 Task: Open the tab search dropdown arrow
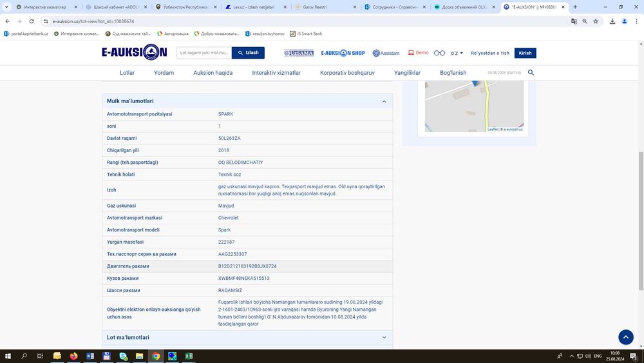[x=6, y=7]
